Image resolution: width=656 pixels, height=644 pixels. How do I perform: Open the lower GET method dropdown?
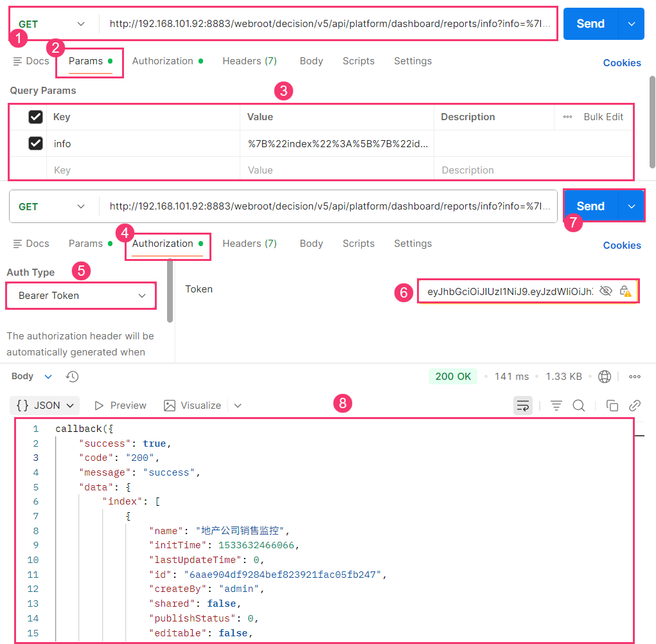coord(52,206)
